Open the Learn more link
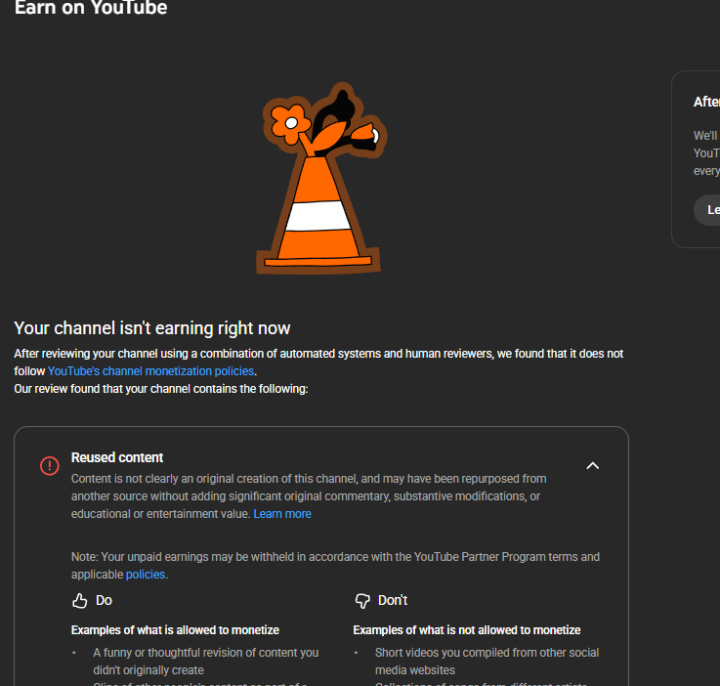The height and width of the screenshot is (686, 720). pos(282,514)
